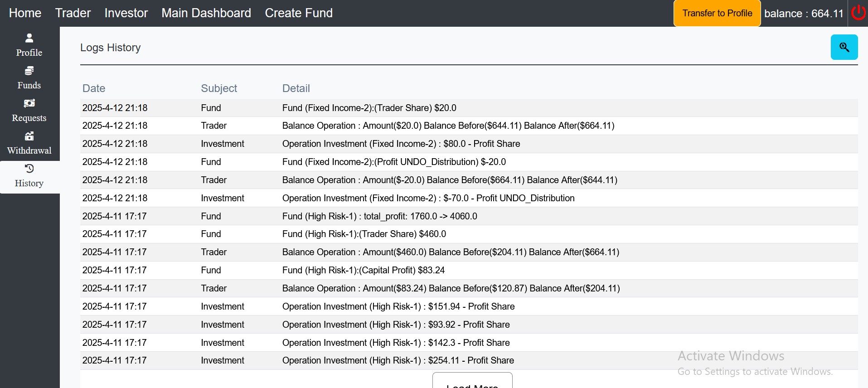Click the balance : 664.11 display
The image size is (868, 388).
tap(804, 14)
